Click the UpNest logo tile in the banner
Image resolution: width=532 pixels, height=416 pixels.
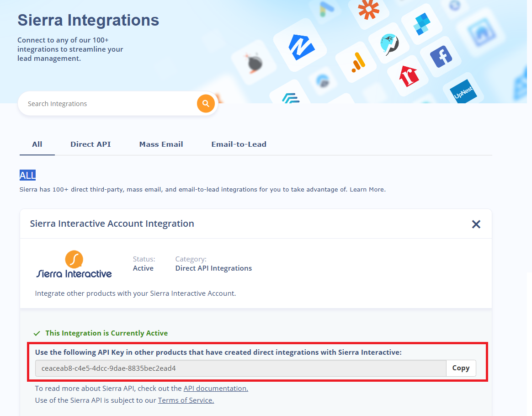[x=463, y=91]
